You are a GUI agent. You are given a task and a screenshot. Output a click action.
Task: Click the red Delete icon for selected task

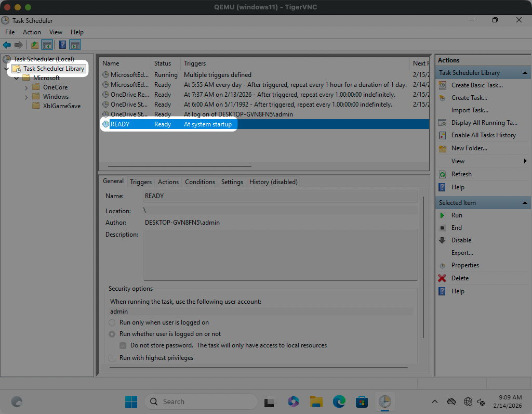click(x=442, y=278)
